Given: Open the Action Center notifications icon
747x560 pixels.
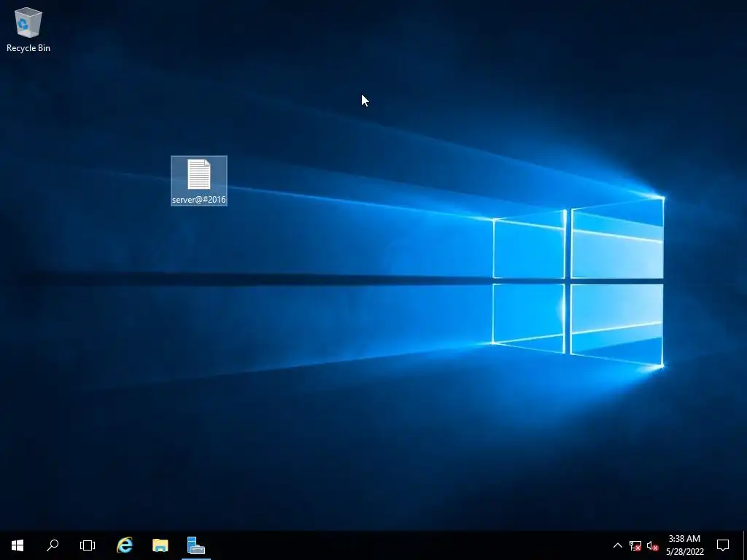Looking at the screenshot, I should point(723,545).
